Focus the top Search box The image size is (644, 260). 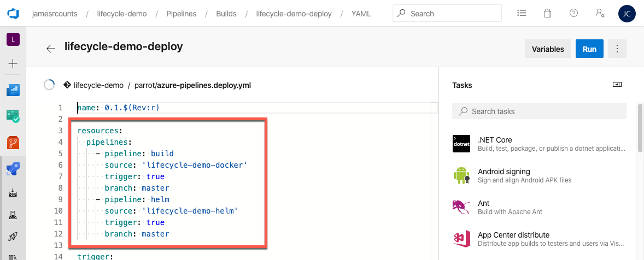447,13
